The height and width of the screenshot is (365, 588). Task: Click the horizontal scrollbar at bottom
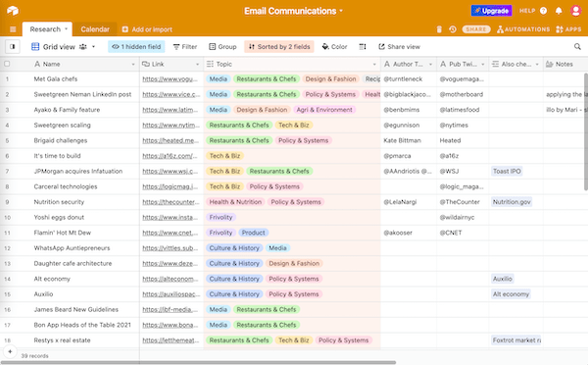click(x=198, y=362)
